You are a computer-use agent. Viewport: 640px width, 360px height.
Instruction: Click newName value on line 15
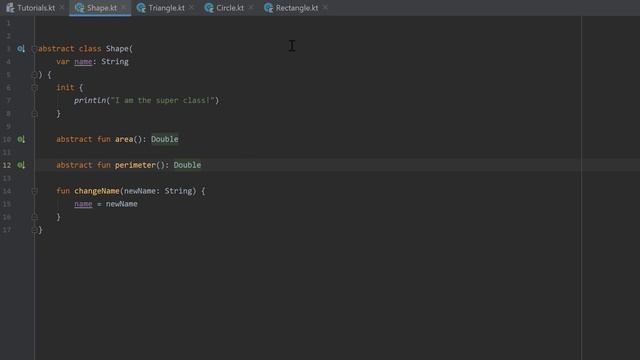click(x=122, y=204)
